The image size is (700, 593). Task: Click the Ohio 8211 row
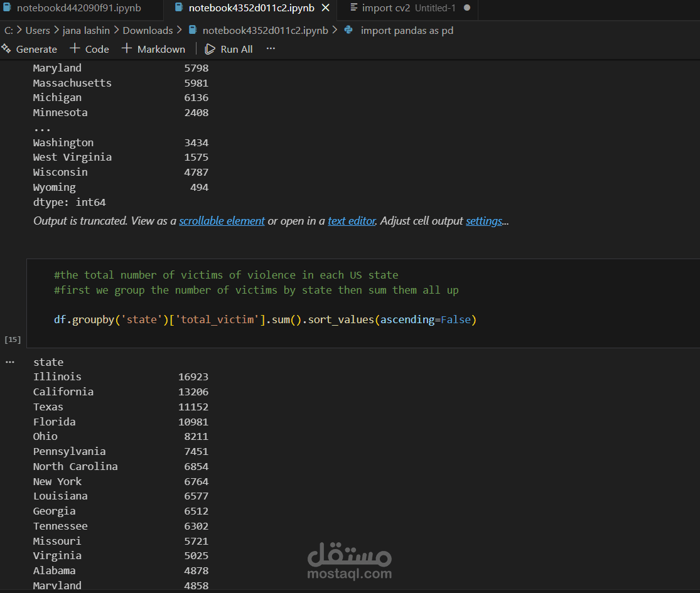121,436
